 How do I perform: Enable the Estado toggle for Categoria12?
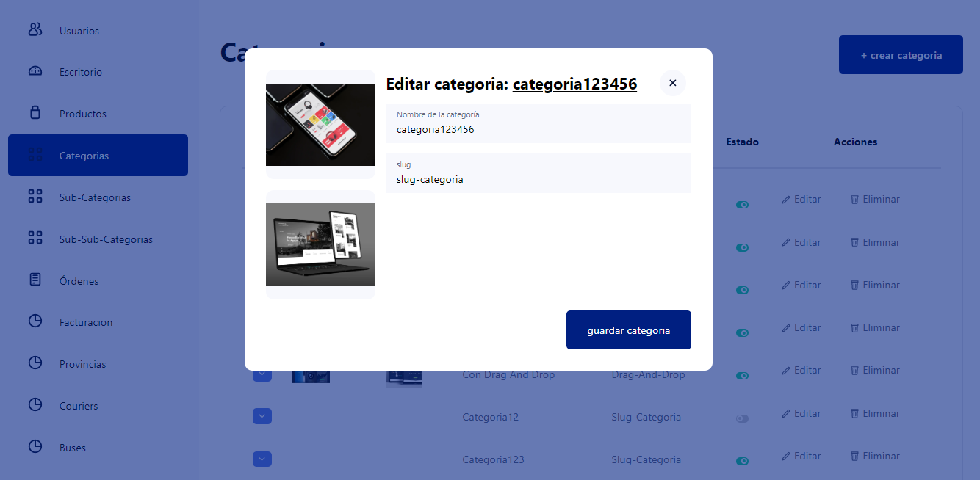click(742, 418)
